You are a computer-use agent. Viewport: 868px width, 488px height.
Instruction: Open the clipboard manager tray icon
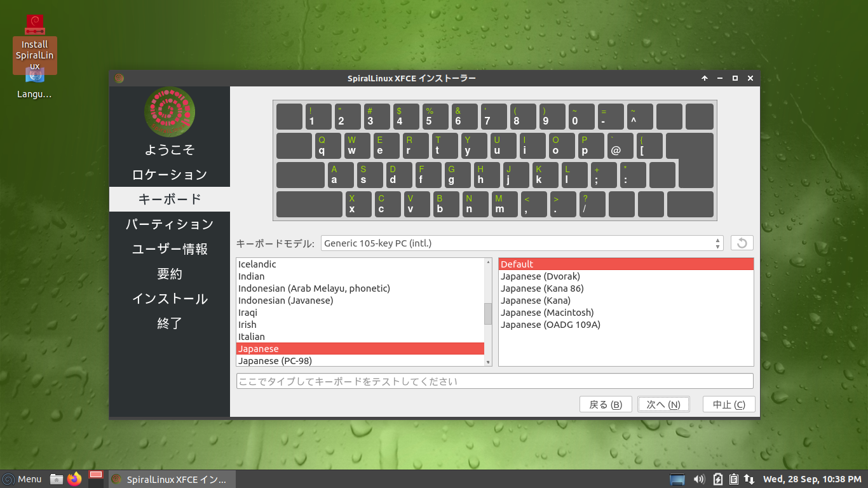tap(734, 479)
